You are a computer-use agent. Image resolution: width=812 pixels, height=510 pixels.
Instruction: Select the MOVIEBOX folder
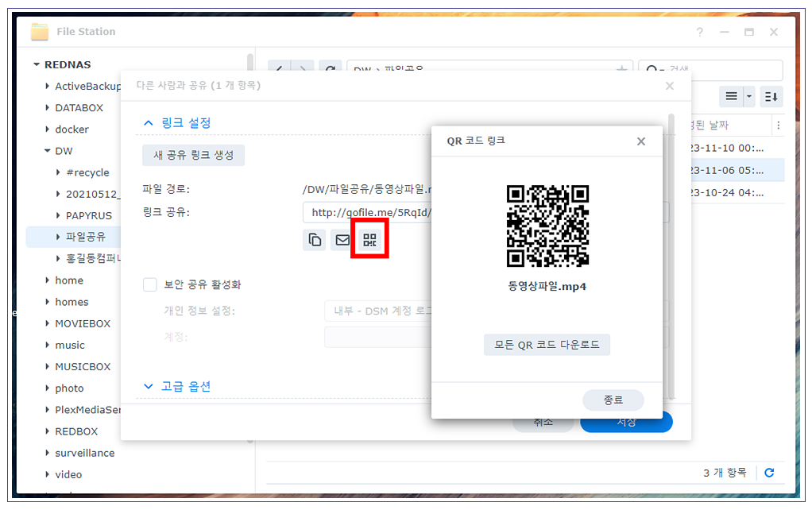[x=83, y=323]
